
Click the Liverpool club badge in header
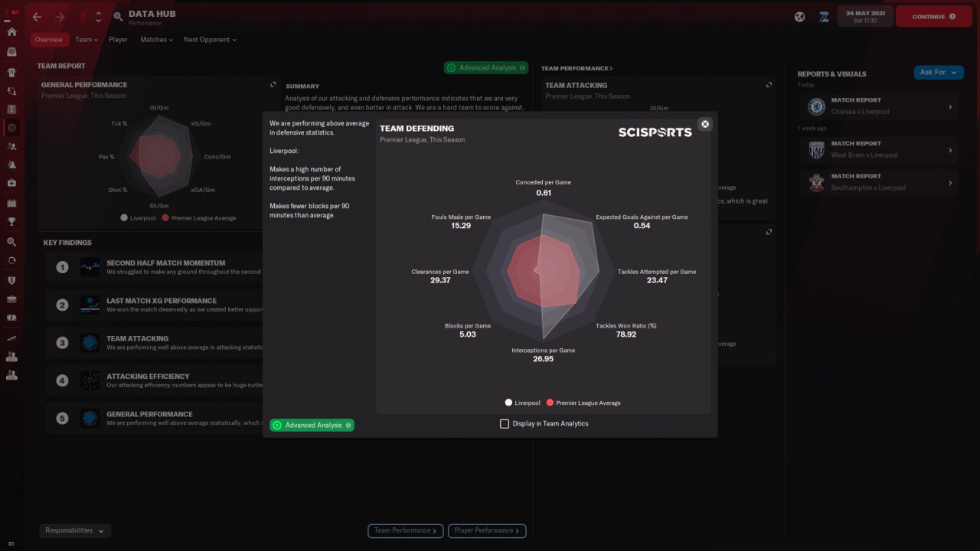point(83,16)
